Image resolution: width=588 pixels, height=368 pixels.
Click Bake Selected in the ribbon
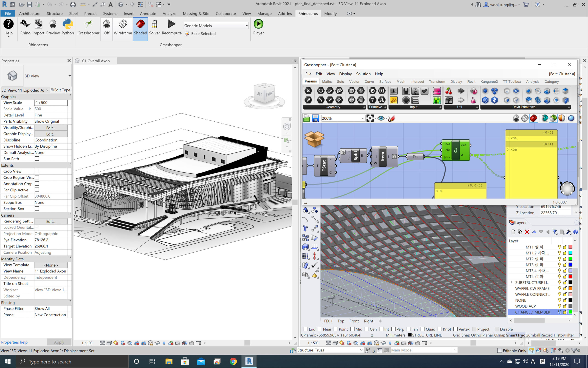tap(200, 34)
